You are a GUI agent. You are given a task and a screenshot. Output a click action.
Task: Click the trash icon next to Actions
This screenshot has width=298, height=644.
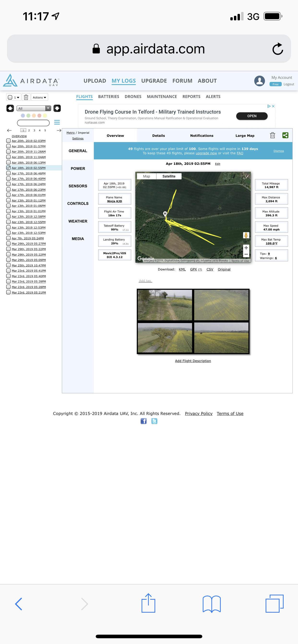tap(26, 97)
